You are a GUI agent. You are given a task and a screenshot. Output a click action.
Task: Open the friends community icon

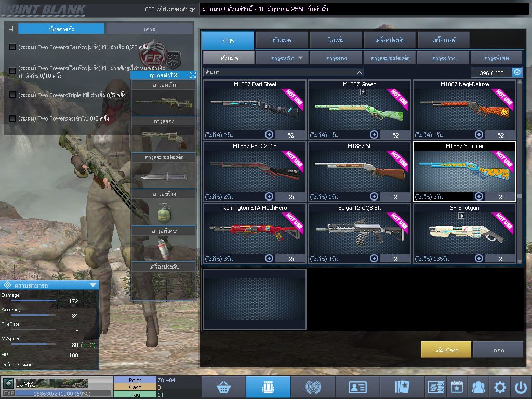(x=478, y=387)
